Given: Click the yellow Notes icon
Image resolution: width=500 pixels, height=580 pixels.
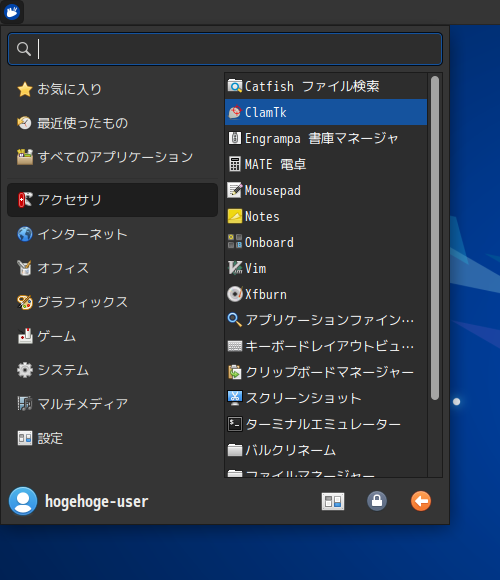Looking at the screenshot, I should click(x=234, y=216).
